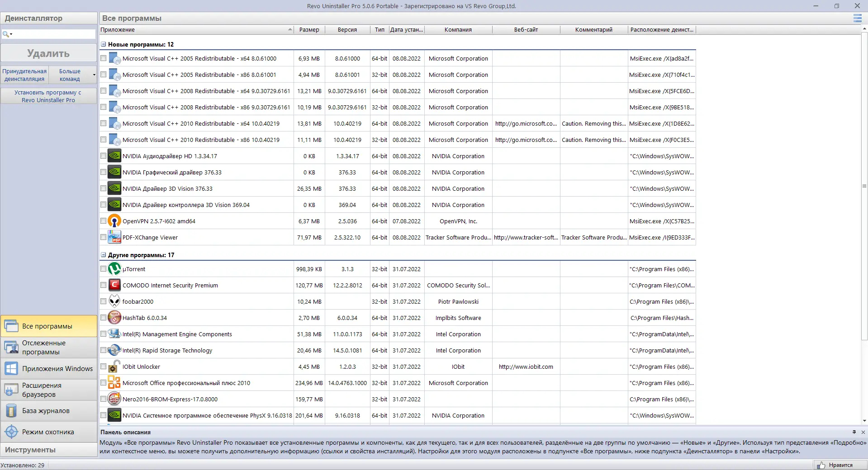Viewport: 868px width, 470px height.
Task: Click the NVIDIA Графический драйвер 376.33 icon
Action: point(114,172)
